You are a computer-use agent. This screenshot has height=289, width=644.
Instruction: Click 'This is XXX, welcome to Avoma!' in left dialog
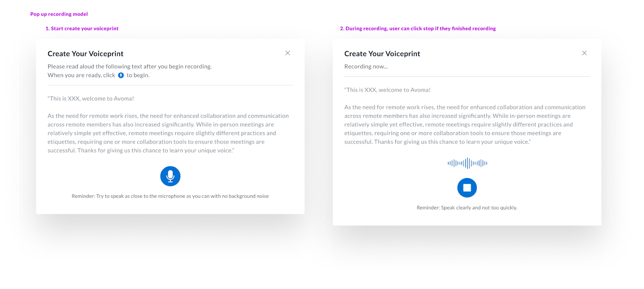click(91, 98)
